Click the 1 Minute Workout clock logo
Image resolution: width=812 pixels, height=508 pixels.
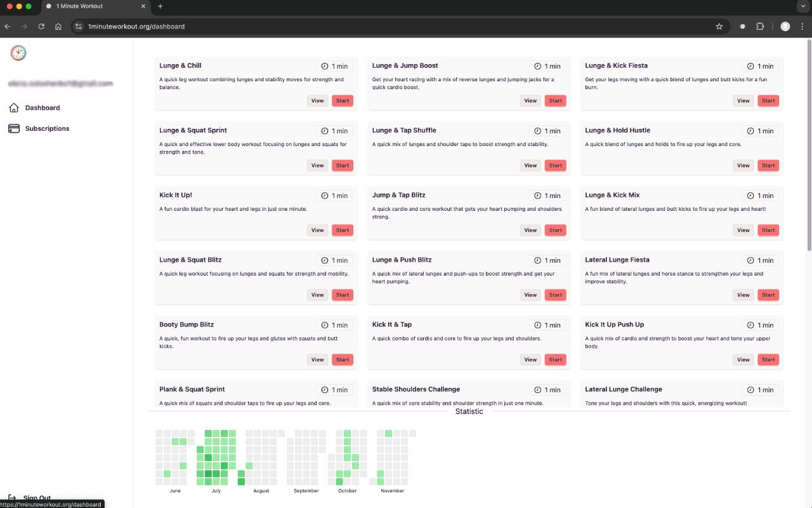(18, 53)
